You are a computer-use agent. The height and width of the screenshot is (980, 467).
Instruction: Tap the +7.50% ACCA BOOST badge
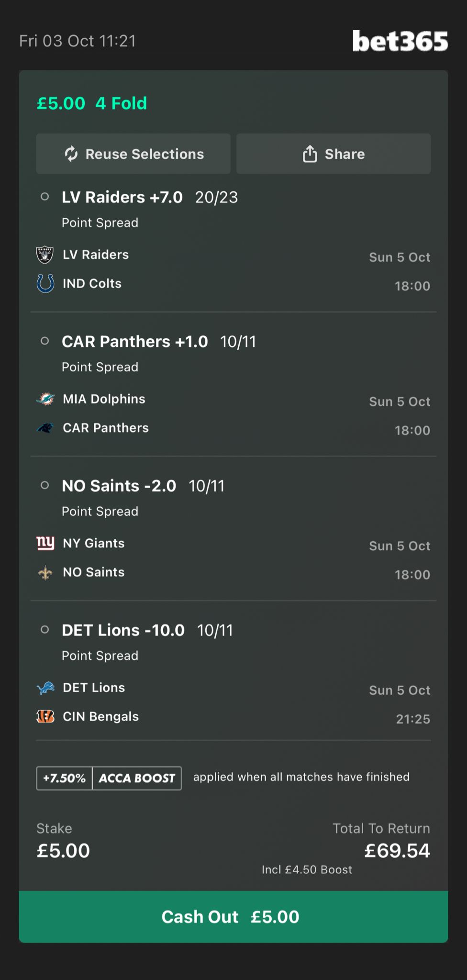click(109, 778)
